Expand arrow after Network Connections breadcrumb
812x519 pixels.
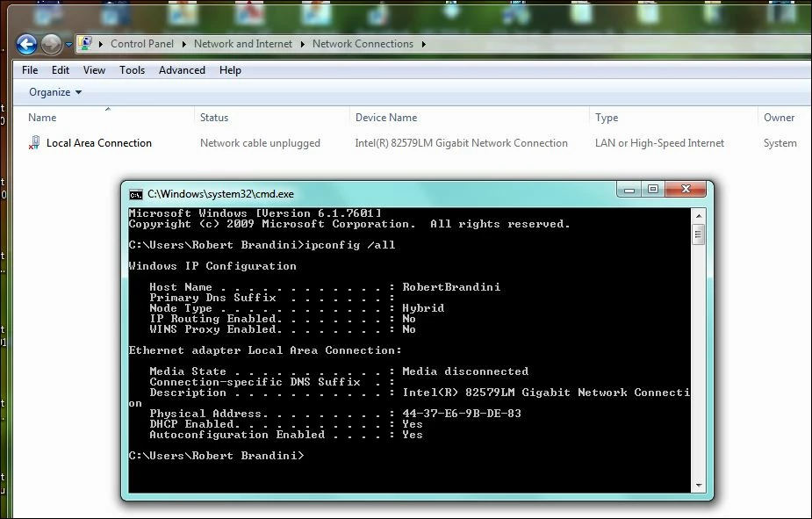tap(424, 44)
